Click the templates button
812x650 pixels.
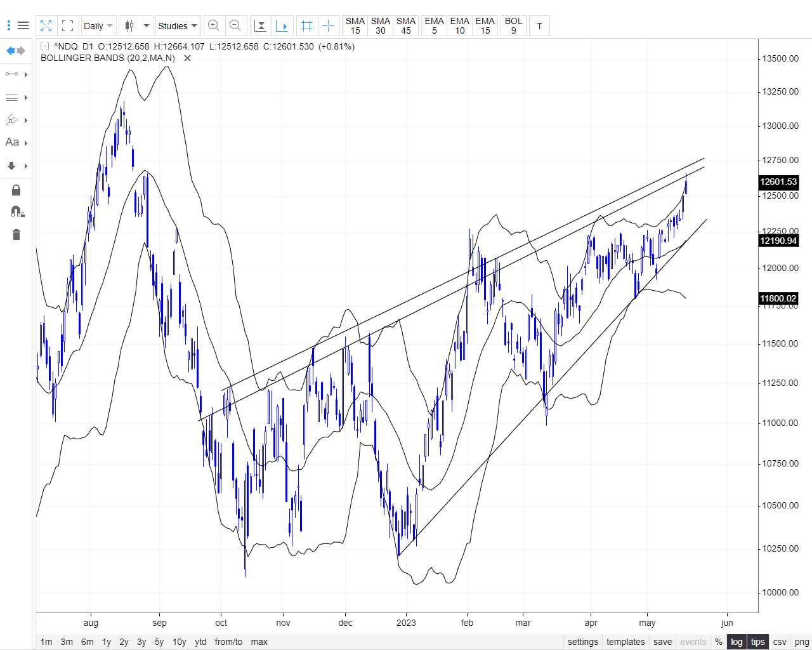click(625, 642)
